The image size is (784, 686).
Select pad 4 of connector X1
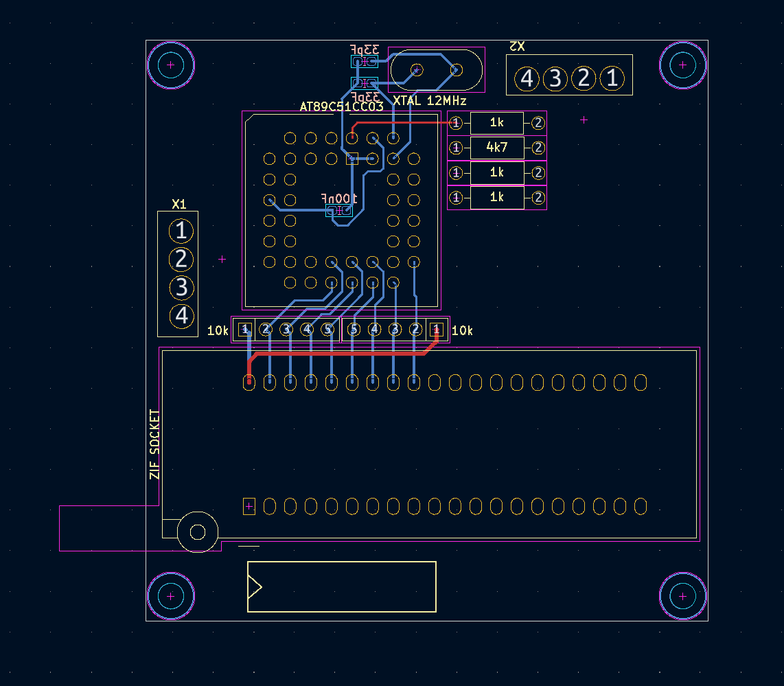[181, 316]
